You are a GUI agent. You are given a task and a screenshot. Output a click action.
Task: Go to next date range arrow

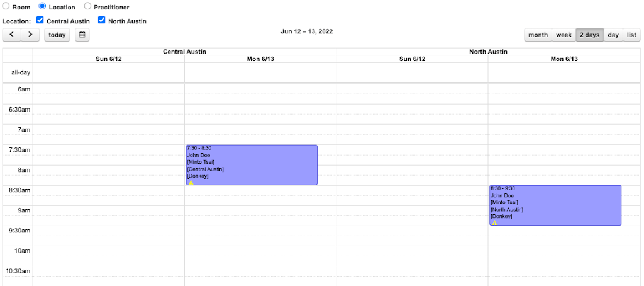[x=30, y=35]
